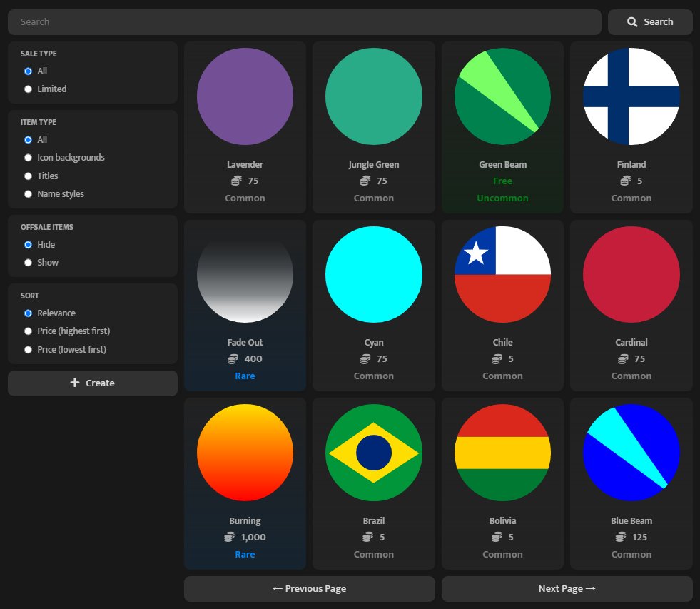Click the Fade Out item name
Image resolution: width=700 pixels, height=609 pixels.
245,342
